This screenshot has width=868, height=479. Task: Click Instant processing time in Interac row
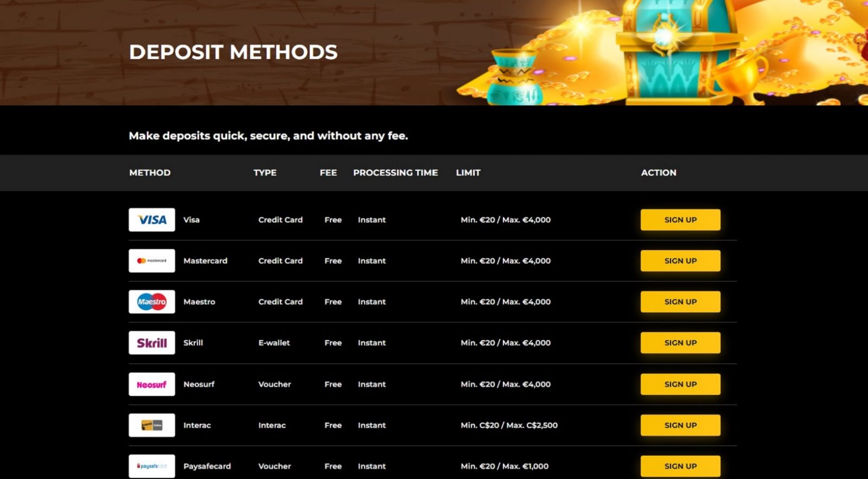[372, 425]
